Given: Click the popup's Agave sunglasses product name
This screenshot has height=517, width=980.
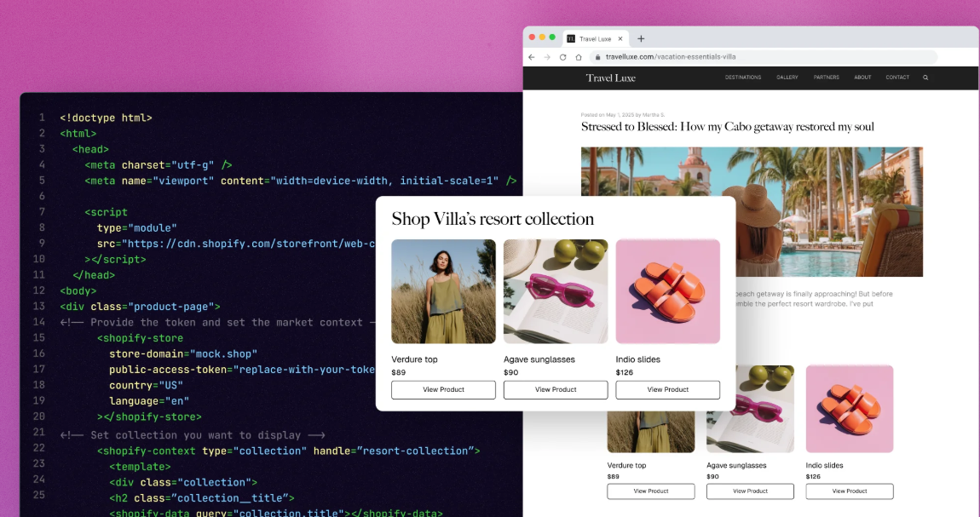Looking at the screenshot, I should 539,359.
